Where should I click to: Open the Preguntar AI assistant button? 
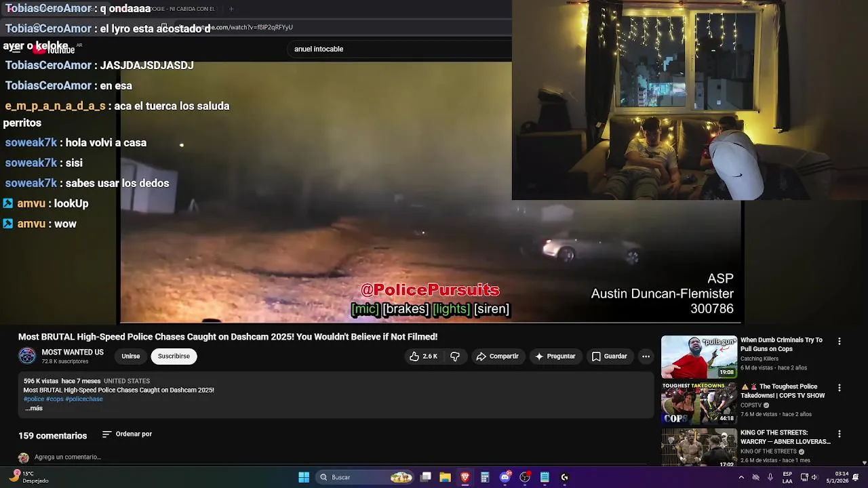[x=555, y=357]
